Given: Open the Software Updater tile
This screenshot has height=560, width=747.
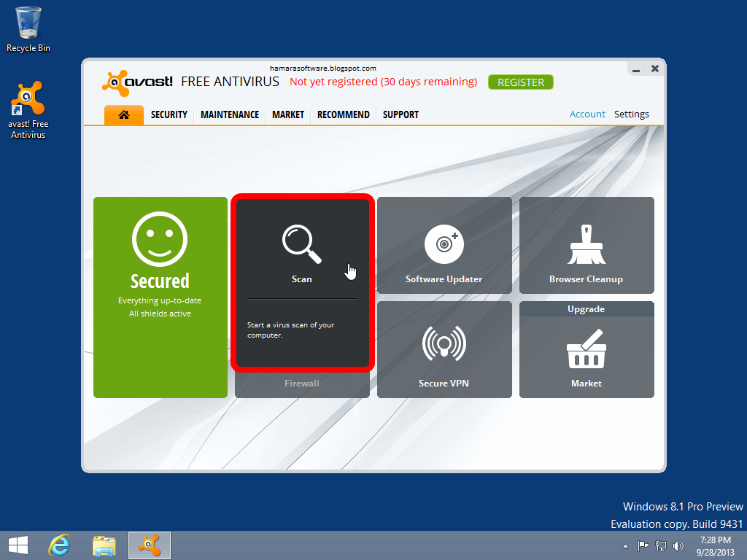Looking at the screenshot, I should (444, 245).
